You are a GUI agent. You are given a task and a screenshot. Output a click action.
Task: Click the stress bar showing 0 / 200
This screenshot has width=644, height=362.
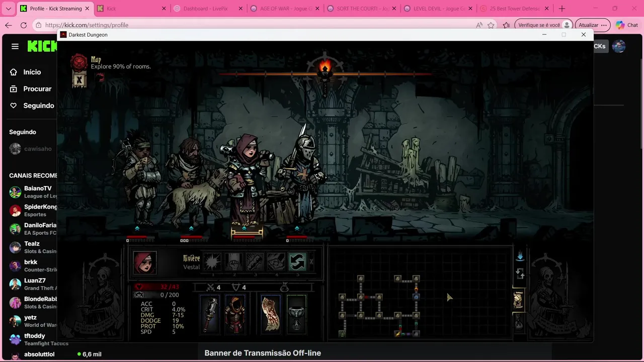(157, 295)
